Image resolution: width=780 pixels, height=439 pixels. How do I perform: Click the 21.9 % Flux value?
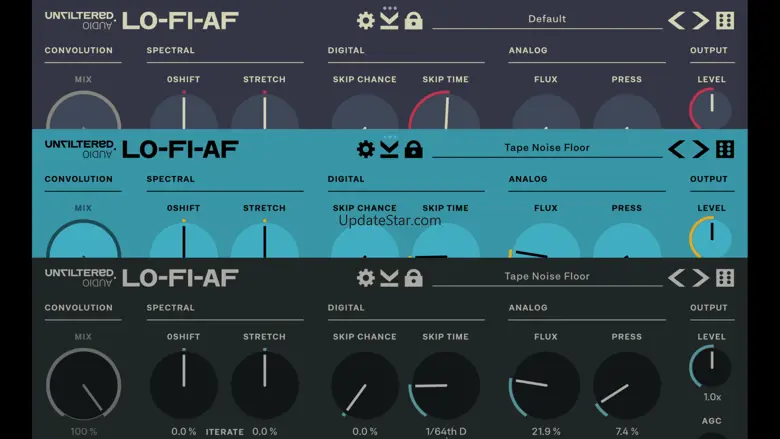546,432
